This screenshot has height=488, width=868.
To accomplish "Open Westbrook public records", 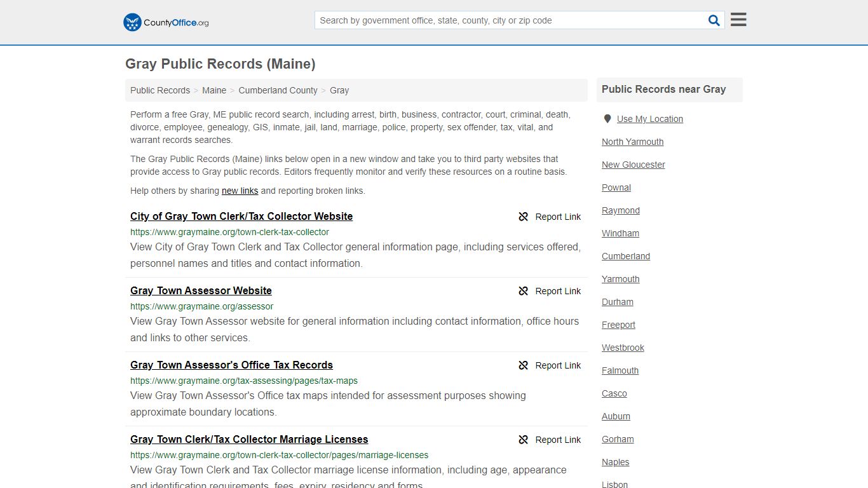I will pyautogui.click(x=623, y=348).
